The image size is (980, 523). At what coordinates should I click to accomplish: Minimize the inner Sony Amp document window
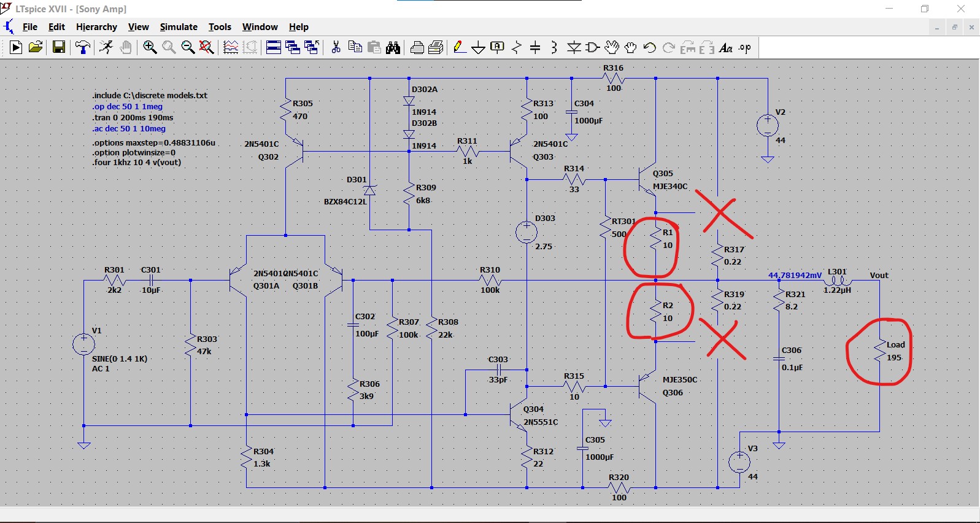(937, 28)
